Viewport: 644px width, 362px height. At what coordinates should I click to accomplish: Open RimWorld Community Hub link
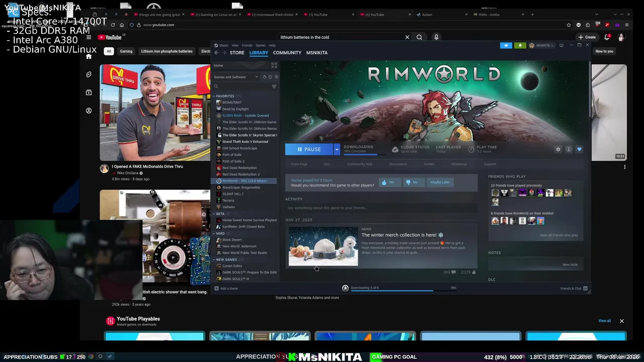pyautogui.click(x=360, y=164)
